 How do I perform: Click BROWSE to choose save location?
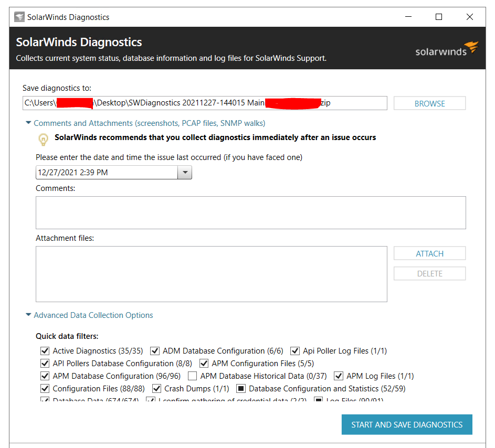430,103
